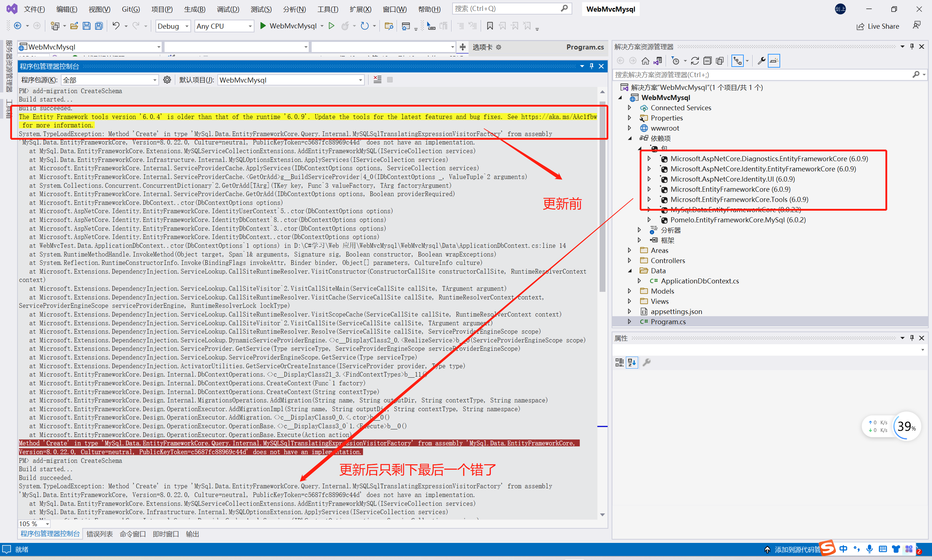This screenshot has width=932, height=560.
Task: Open the 调试(D) menu
Action: click(x=228, y=9)
